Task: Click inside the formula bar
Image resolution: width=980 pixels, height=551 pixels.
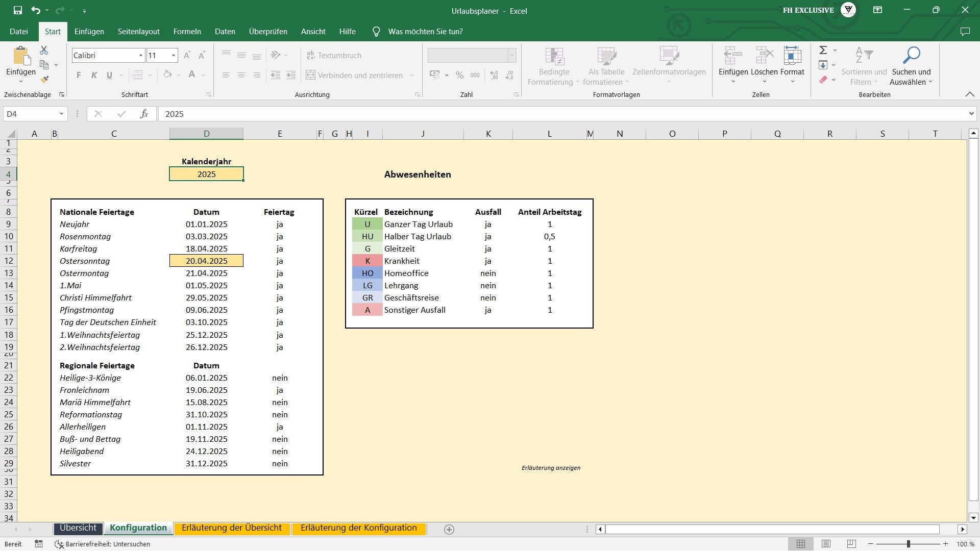Action: pyautogui.click(x=357, y=113)
